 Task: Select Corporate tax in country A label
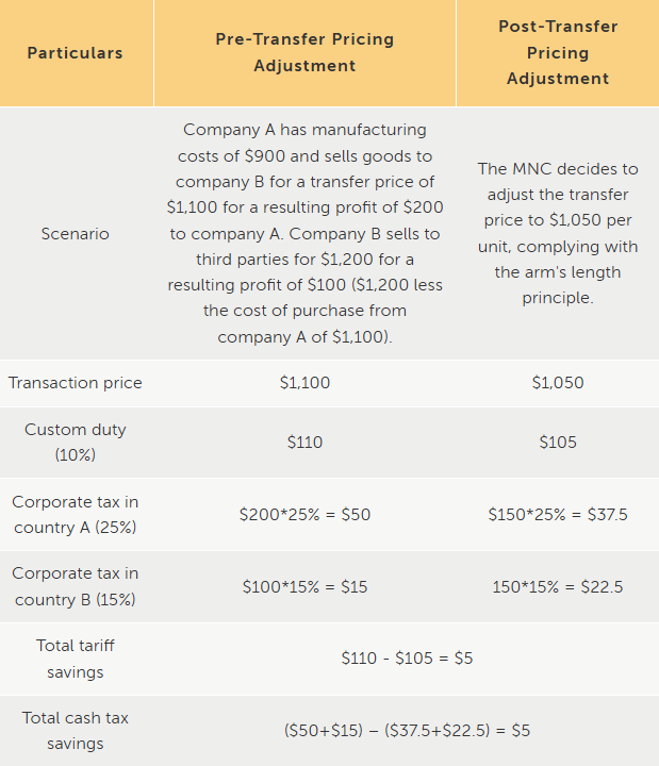pos(75,514)
